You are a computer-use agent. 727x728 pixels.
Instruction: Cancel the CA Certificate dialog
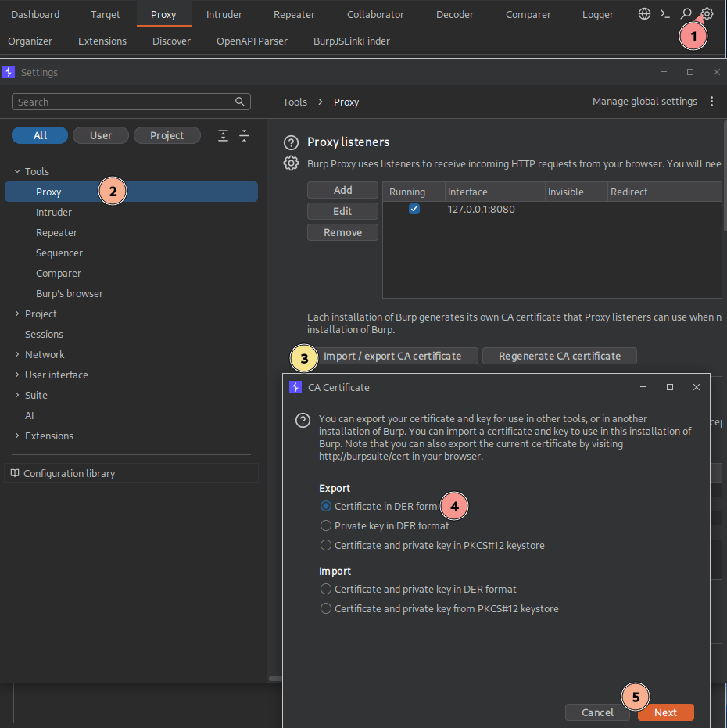[x=597, y=712]
